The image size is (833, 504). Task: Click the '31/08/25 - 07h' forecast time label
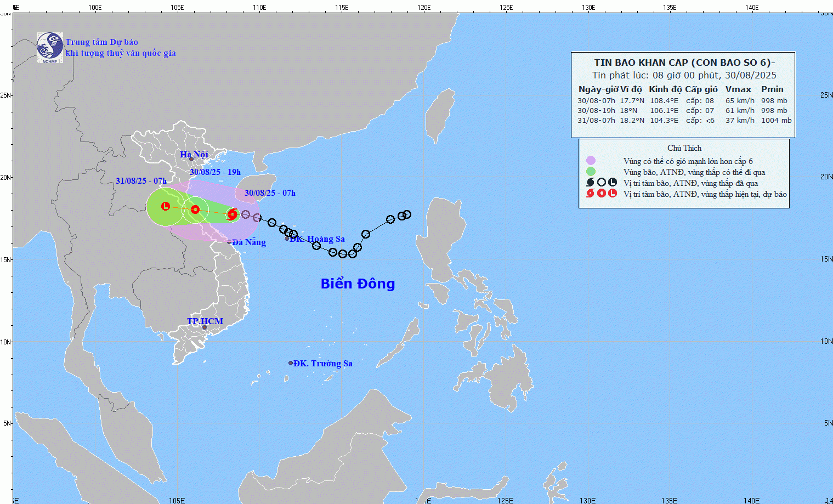[141, 181]
